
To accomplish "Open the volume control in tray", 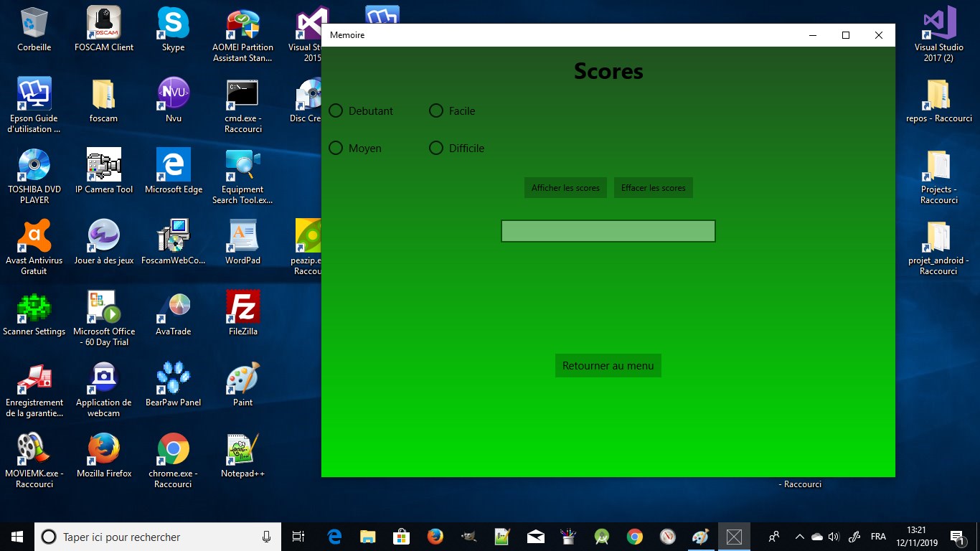I will point(833,537).
